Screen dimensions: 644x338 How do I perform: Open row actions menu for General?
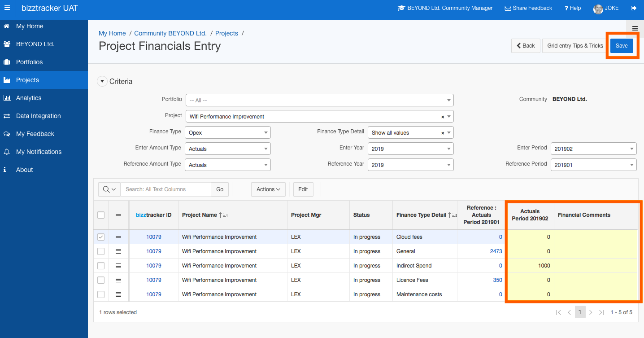[x=118, y=251]
